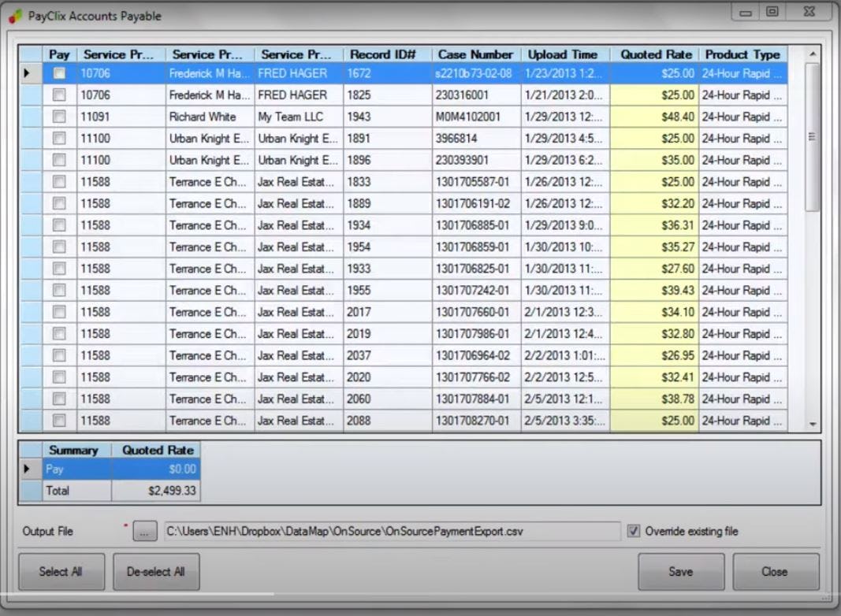
Task: Click the scrollbar up arrow on the grid
Action: 811,54
